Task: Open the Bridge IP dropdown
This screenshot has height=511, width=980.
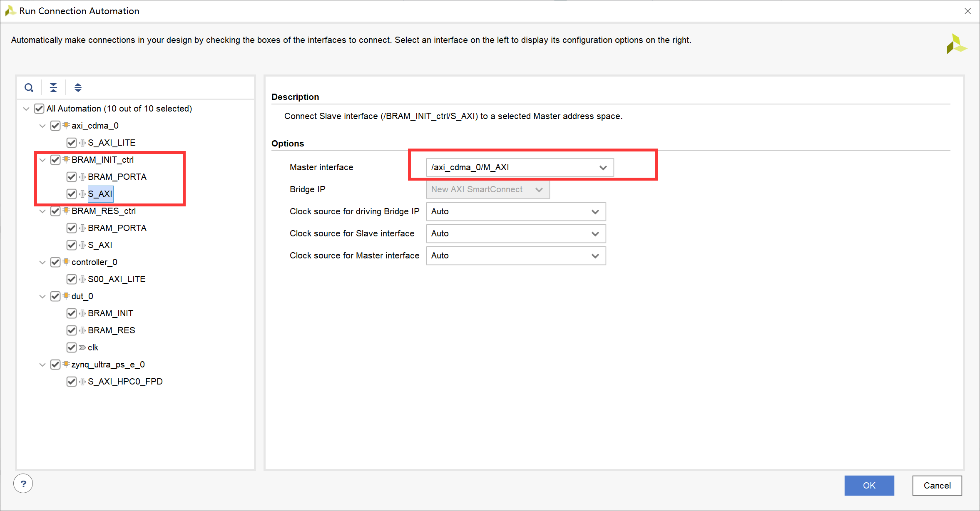Action: [488, 189]
